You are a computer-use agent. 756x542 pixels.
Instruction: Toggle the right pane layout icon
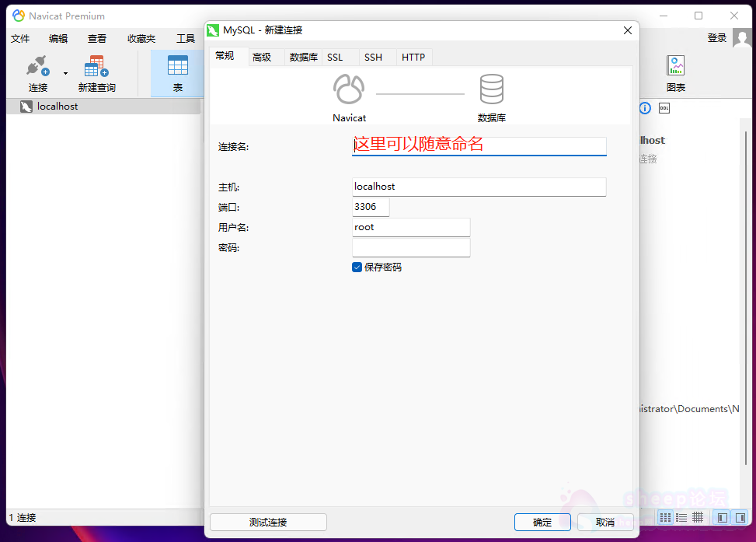(x=740, y=518)
